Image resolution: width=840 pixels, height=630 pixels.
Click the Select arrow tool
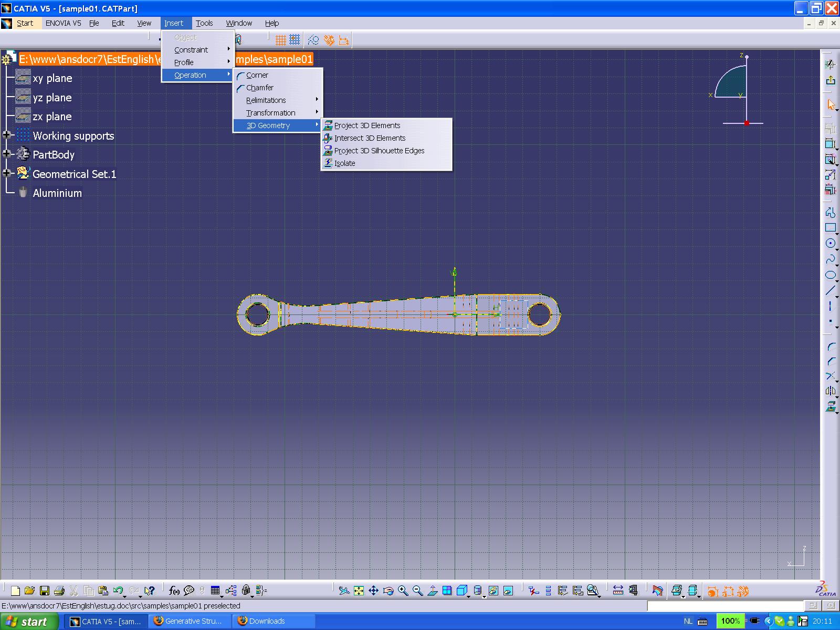(x=831, y=104)
